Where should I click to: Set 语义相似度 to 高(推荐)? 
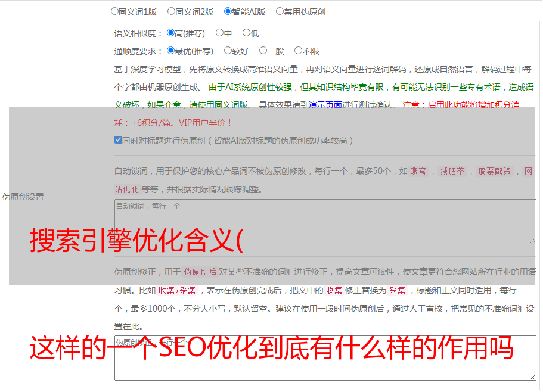pos(170,33)
